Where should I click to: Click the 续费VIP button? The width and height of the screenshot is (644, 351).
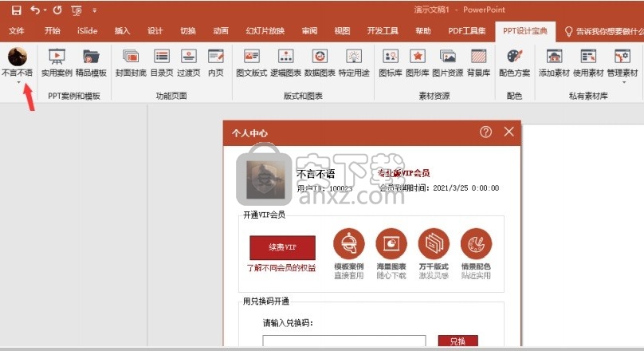point(283,247)
